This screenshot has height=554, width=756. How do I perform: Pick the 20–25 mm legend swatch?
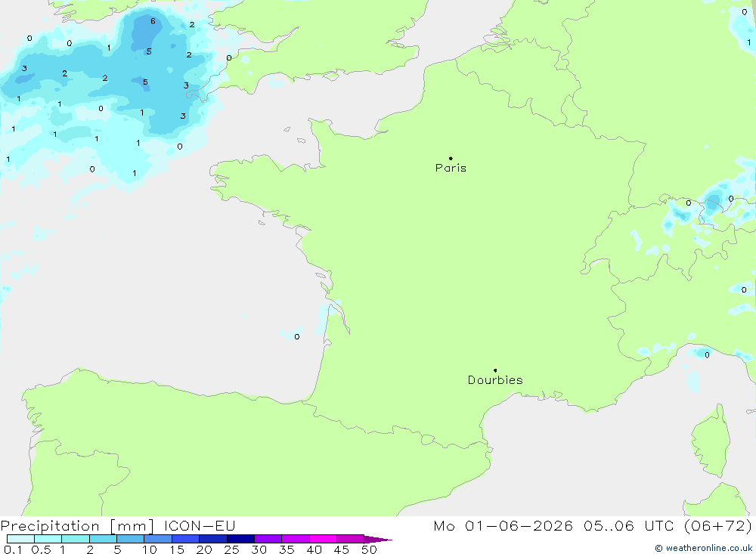click(213, 539)
